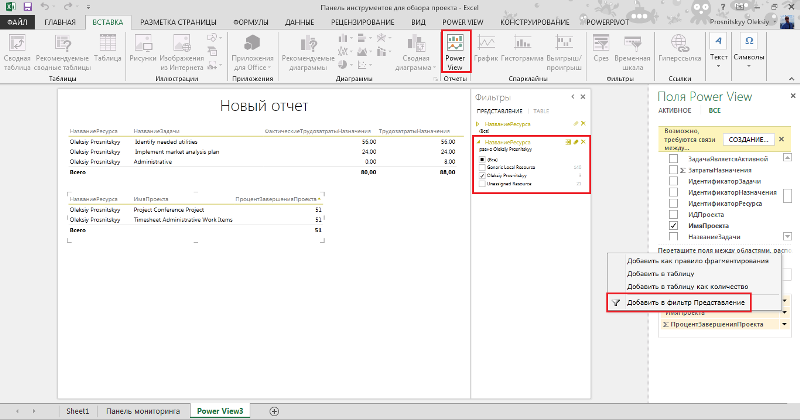Screen dimensions: 800x420
Task: Open Рекомендуемые диаграммы
Action: tap(308, 52)
